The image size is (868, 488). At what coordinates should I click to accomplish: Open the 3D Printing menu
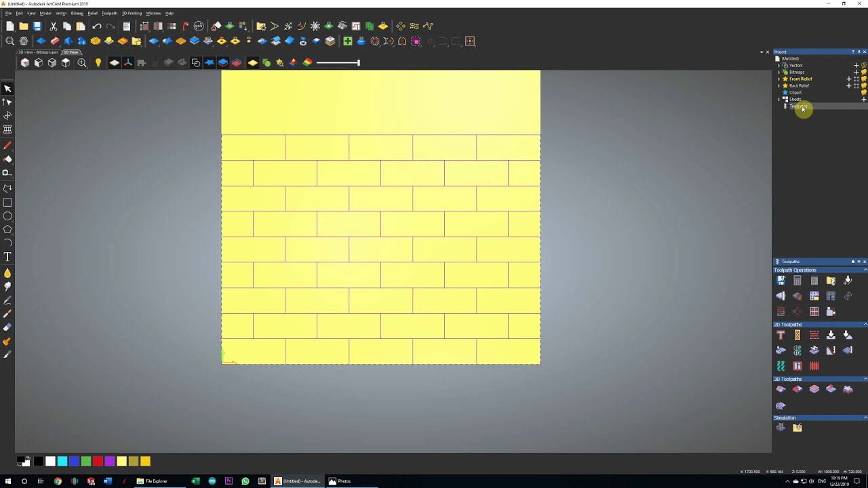click(x=132, y=13)
